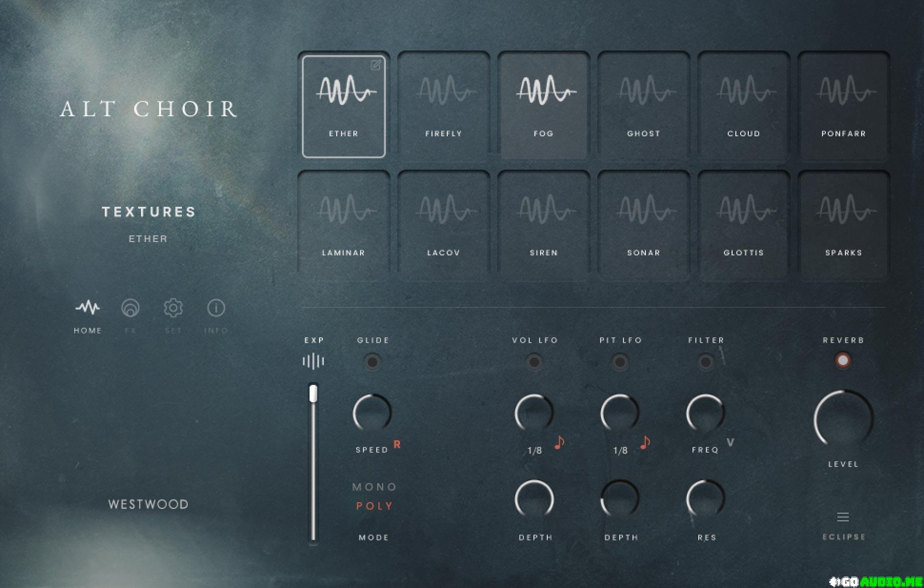Click the R selector beside Speed
924x588 pixels.
click(397, 445)
